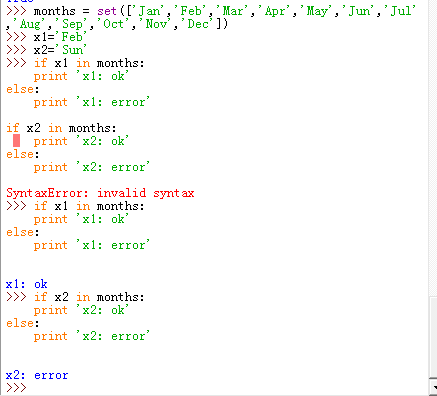Click the 'Sep' string in the months set

(72, 24)
